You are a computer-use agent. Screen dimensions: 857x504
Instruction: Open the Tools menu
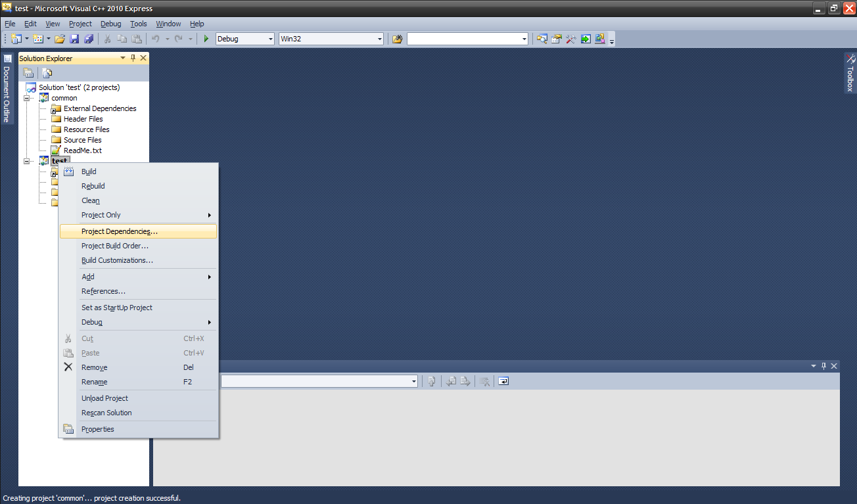(138, 24)
